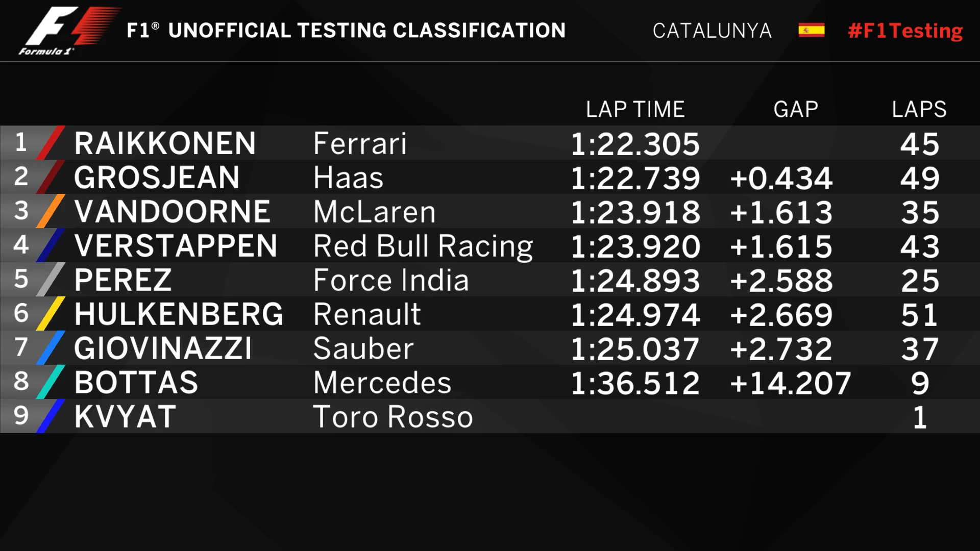
Task: Click the CATALUNYA circuit label
Action: (712, 31)
